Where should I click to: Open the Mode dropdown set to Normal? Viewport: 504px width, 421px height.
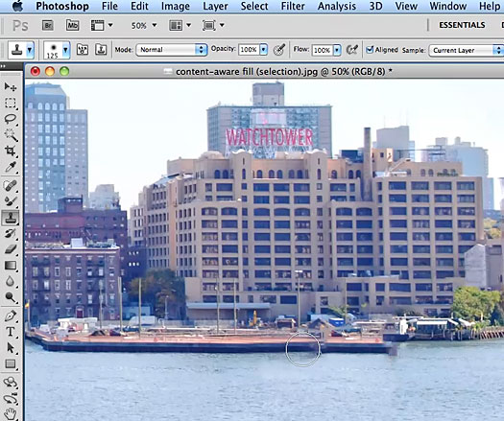click(172, 50)
